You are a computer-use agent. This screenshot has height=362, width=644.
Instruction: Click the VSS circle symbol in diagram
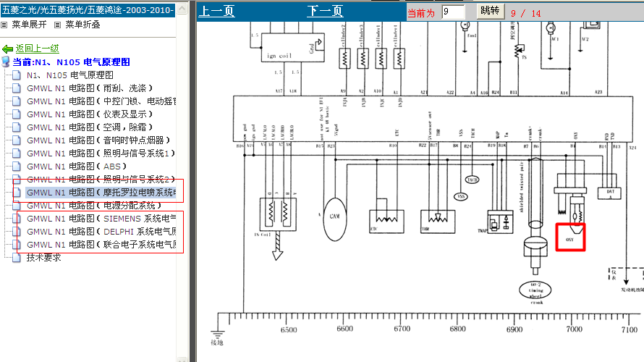click(x=461, y=196)
